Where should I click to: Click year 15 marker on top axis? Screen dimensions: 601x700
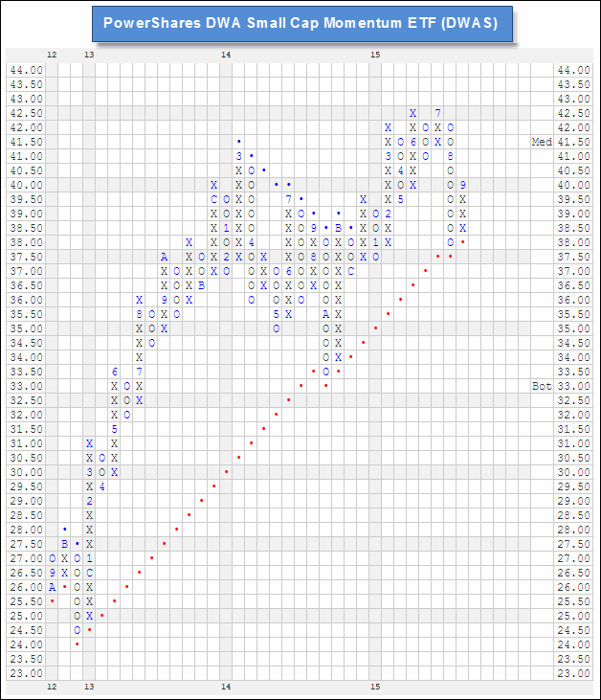(376, 56)
